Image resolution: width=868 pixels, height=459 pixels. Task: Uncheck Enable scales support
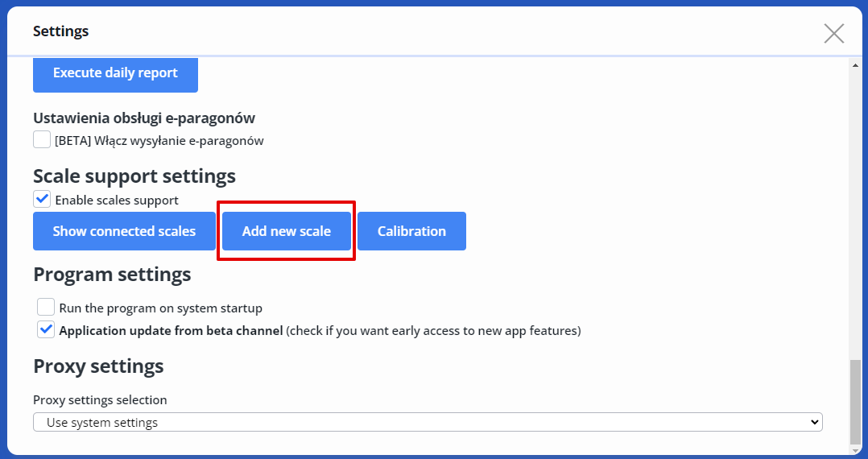click(42, 199)
